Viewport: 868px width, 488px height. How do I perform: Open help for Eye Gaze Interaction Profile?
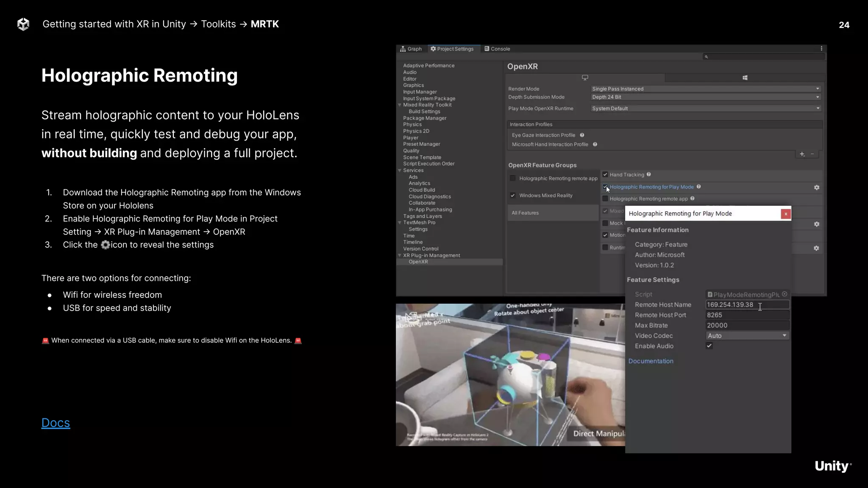(582, 135)
